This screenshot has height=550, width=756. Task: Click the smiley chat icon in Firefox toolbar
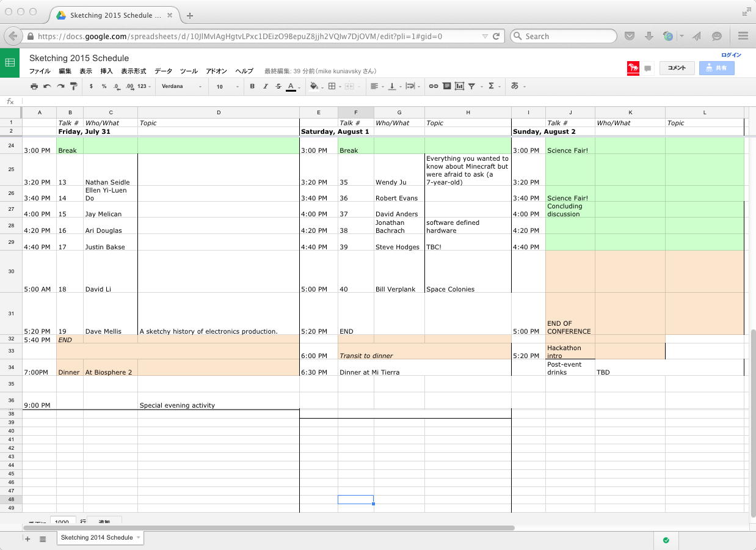[717, 36]
